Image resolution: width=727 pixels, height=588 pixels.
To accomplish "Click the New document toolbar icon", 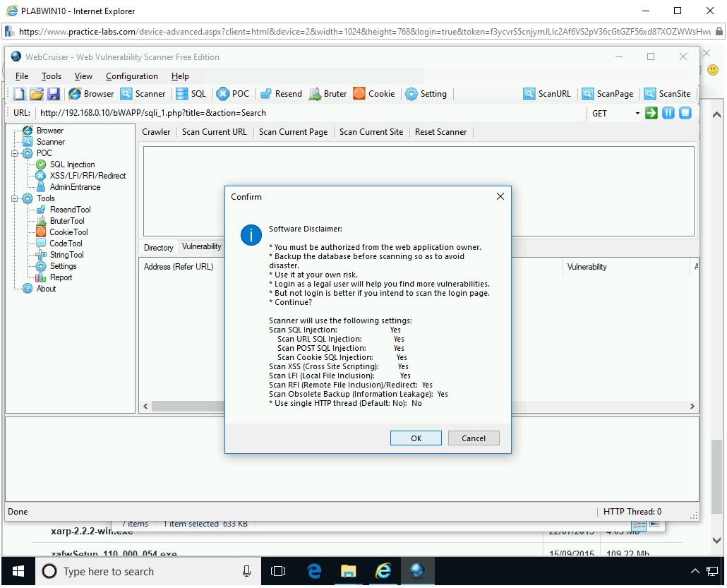I will tap(19, 94).
